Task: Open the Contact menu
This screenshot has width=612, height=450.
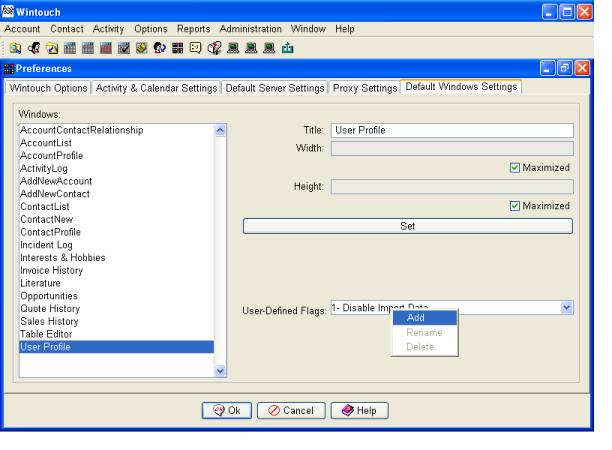Action: (67, 29)
